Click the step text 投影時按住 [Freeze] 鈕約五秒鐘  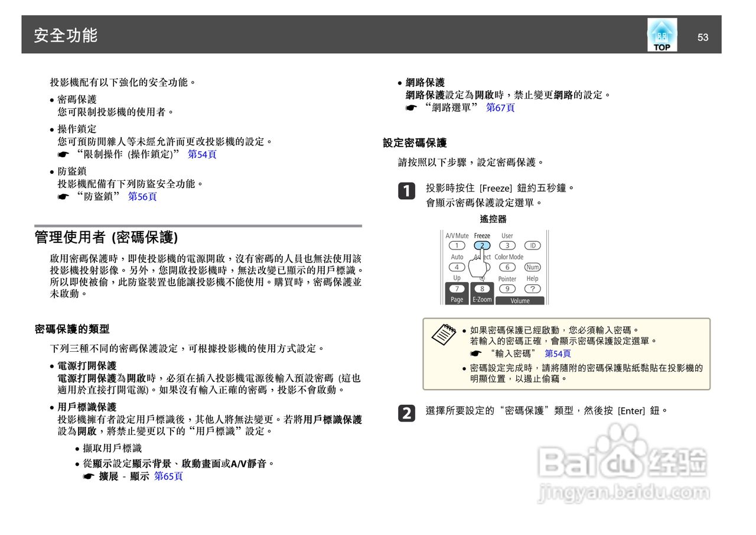500,188
